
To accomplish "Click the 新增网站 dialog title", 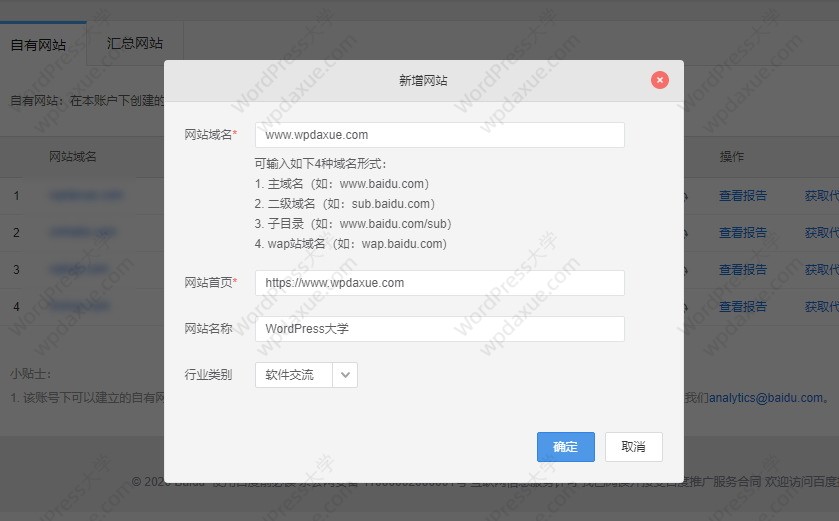I will 423,81.
